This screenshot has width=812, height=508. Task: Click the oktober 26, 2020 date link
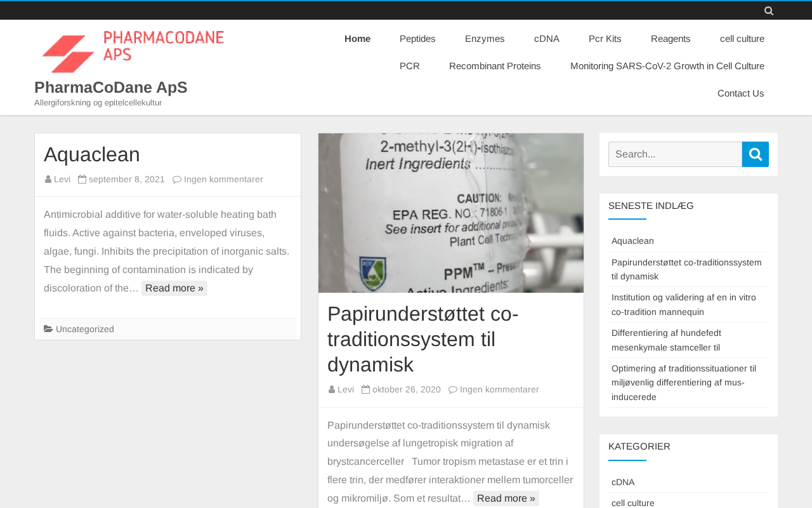tap(406, 389)
